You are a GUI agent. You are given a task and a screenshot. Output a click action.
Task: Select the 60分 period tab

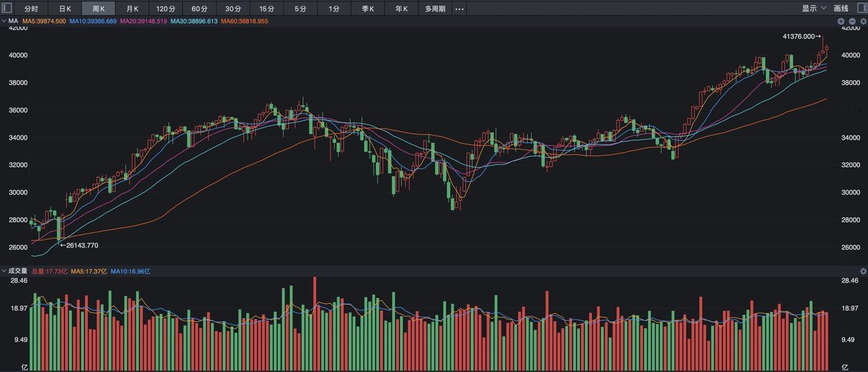tap(199, 9)
